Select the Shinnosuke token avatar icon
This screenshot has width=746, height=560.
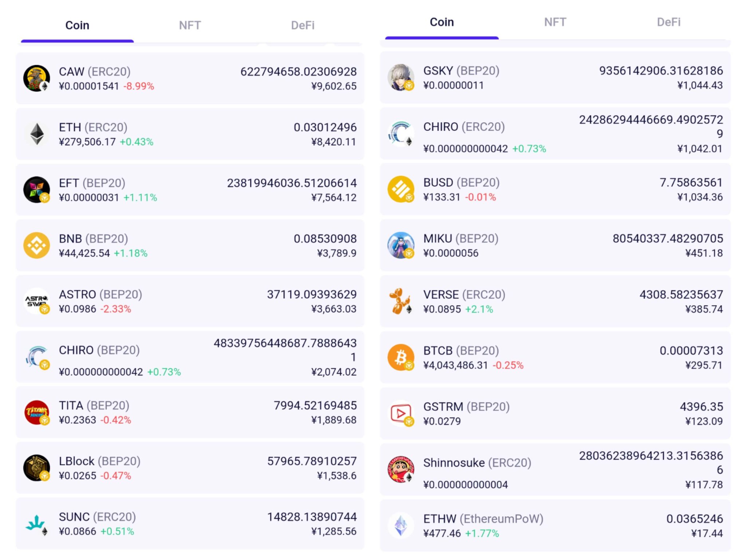coord(402,468)
